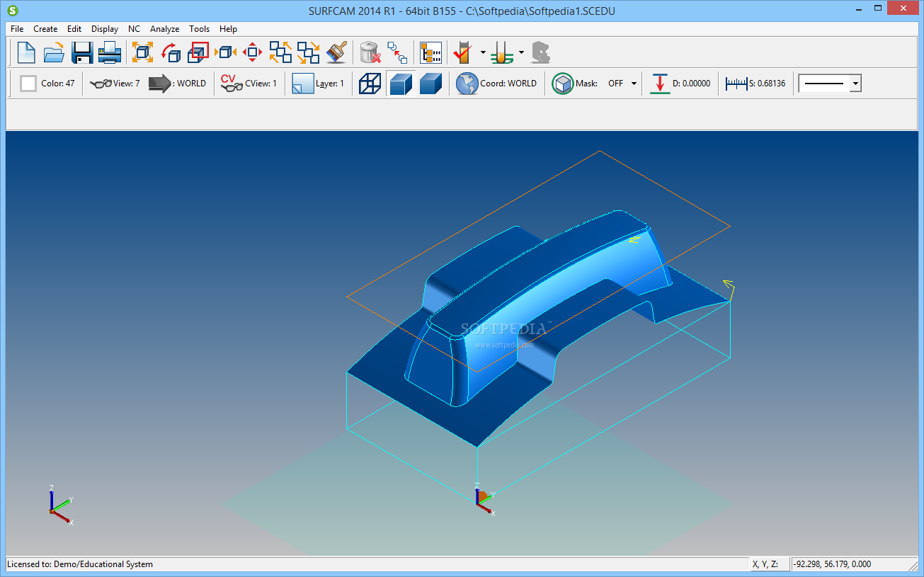Click the Mask cube icon

point(563,84)
